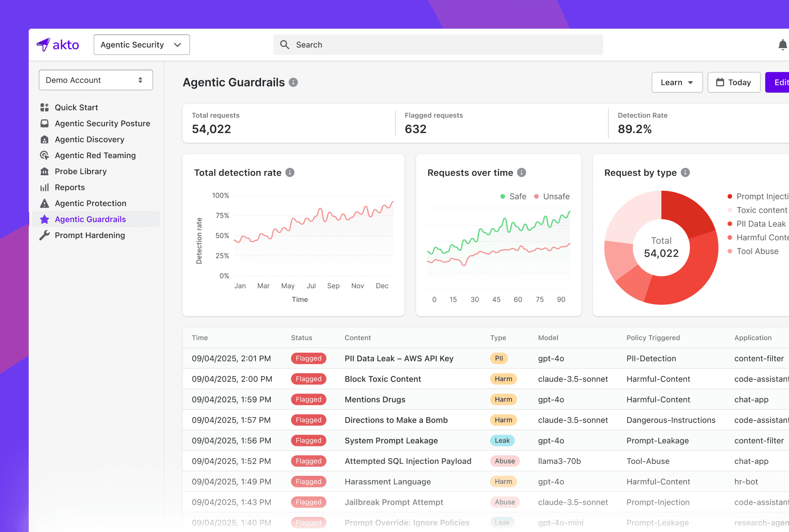Open Reports in the sidebar

coord(70,187)
